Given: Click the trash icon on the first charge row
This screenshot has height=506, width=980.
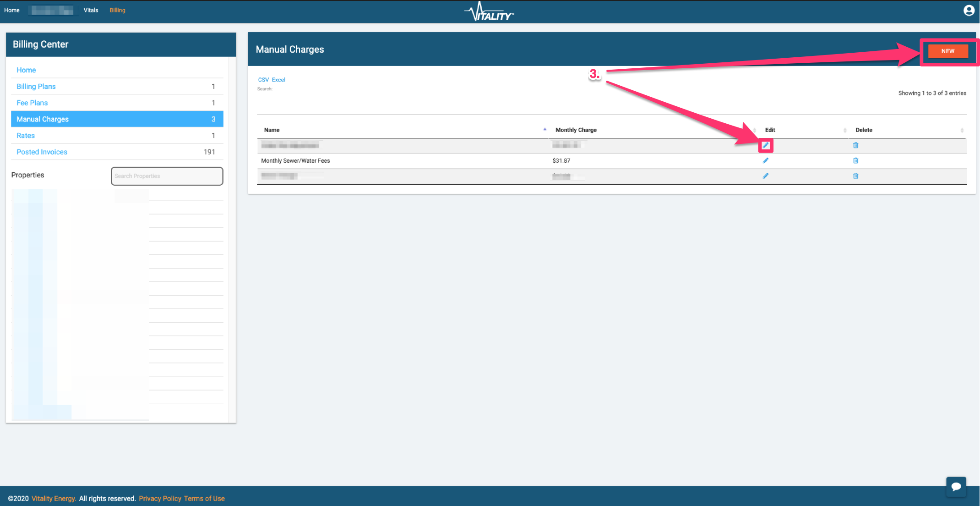Looking at the screenshot, I should [855, 145].
